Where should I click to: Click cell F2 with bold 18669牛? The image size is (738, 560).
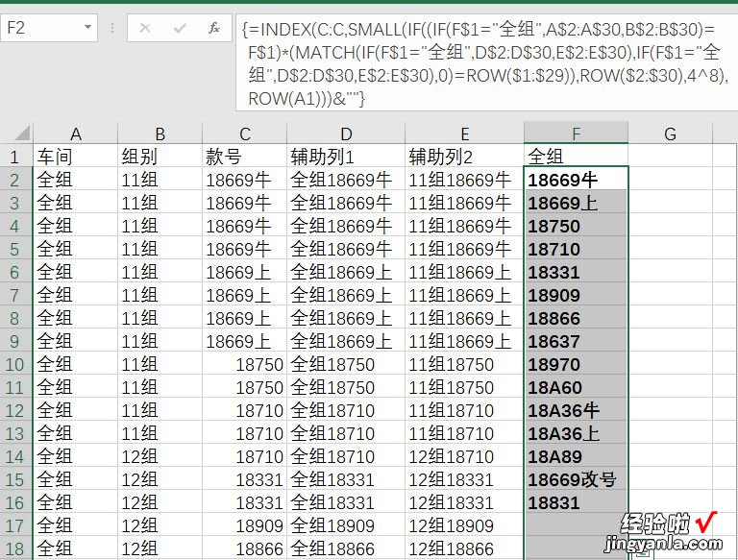(x=576, y=180)
